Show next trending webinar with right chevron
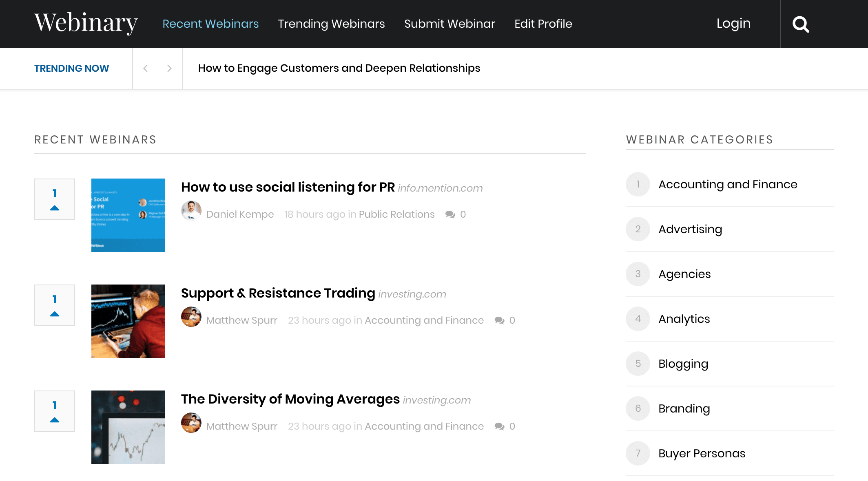Viewport: 868px width, 481px height. point(169,68)
